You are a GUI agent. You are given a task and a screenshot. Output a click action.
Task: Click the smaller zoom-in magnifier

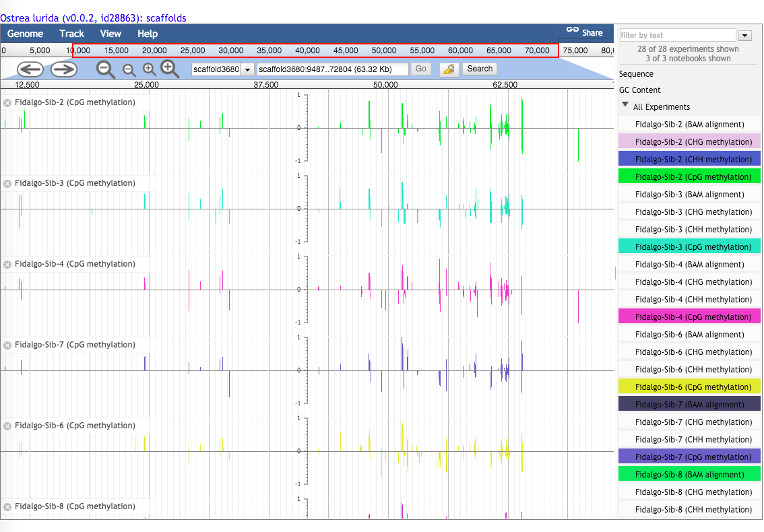pyautogui.click(x=149, y=69)
